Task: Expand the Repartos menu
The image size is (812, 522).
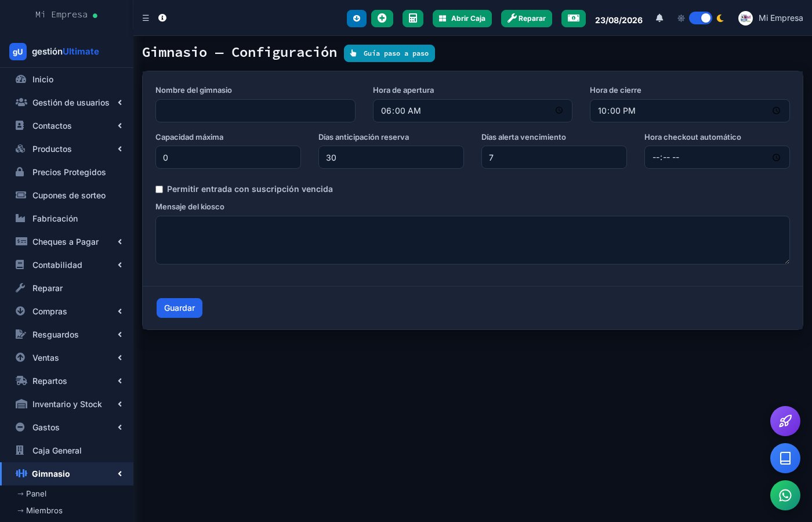Action: coord(67,381)
